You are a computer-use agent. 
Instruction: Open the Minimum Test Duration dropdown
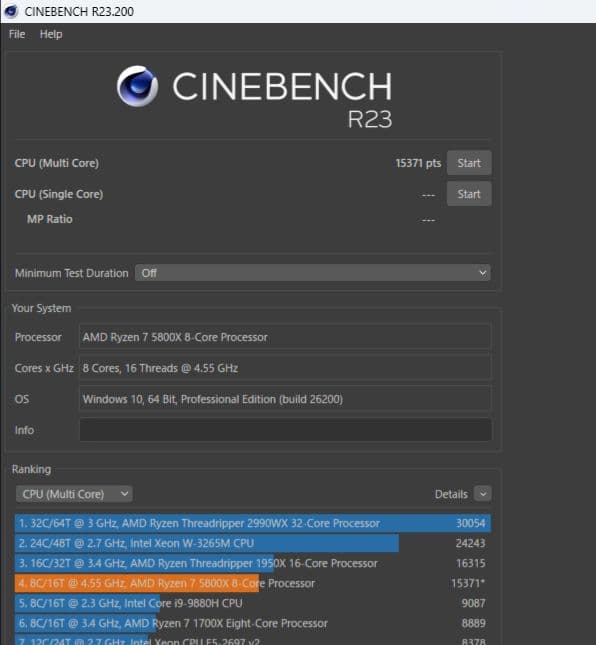point(313,273)
